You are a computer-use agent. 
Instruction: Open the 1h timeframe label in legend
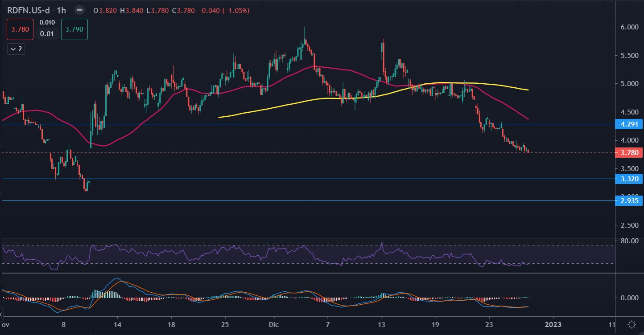(62, 10)
